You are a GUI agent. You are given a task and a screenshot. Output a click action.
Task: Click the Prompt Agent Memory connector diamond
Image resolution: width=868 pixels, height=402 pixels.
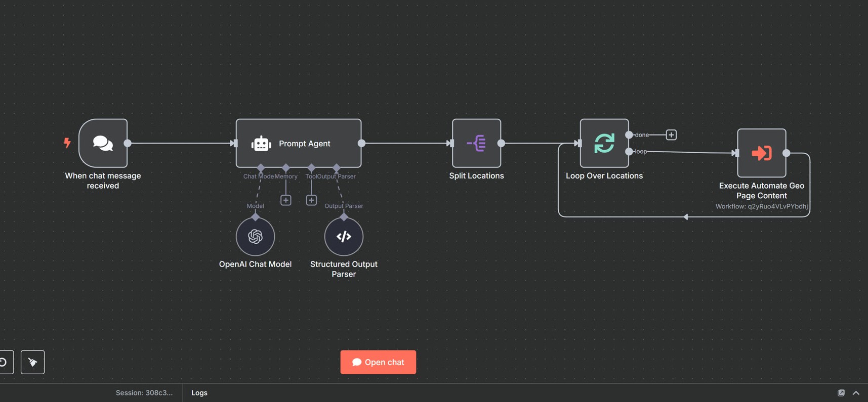[286, 167]
